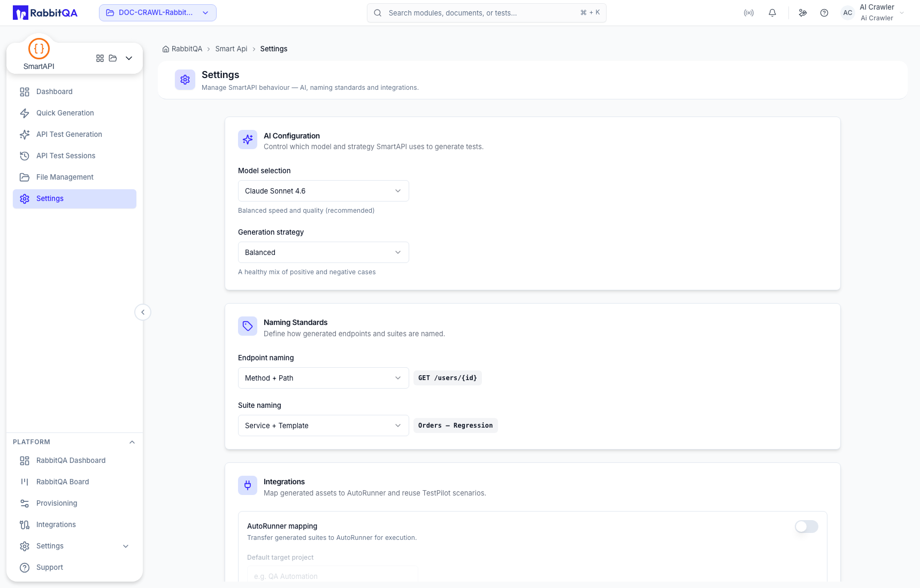920x588 pixels.
Task: Go to Dashboard in the sidebar
Action: point(74,92)
